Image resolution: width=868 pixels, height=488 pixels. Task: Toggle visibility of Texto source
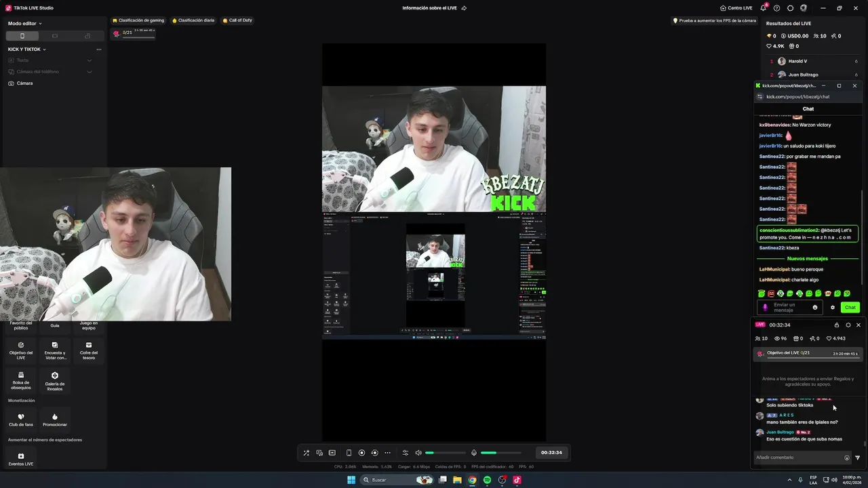click(90, 60)
